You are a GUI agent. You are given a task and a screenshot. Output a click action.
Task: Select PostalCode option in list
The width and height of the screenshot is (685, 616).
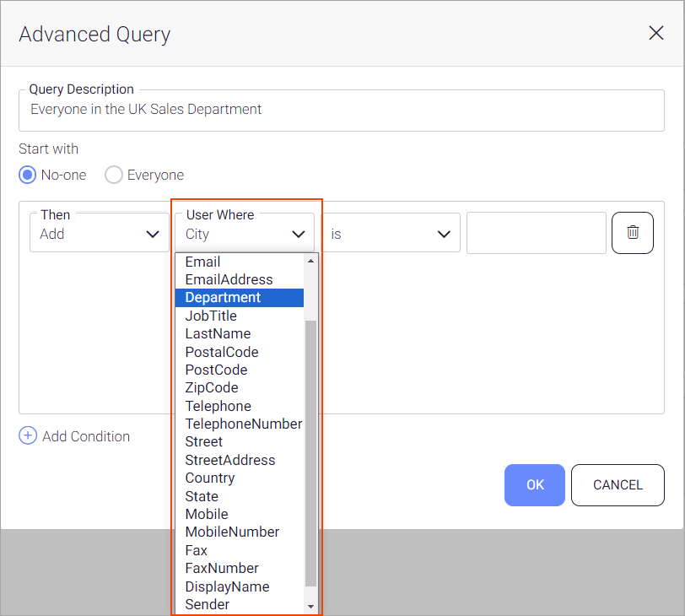[222, 352]
